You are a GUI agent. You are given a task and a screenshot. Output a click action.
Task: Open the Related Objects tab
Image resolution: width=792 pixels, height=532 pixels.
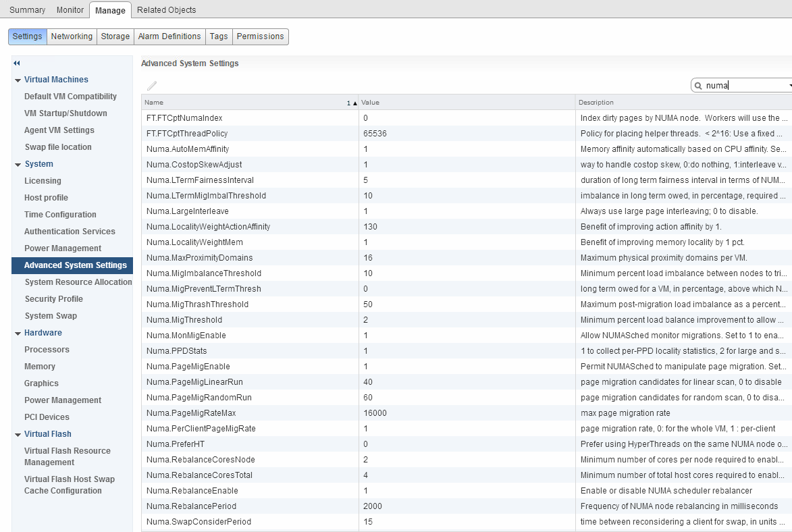point(166,9)
